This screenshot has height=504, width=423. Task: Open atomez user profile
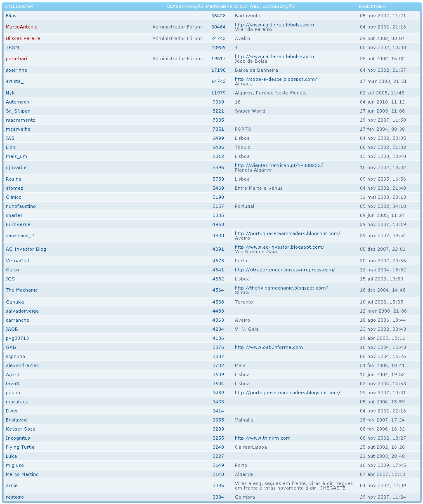pos(14,188)
